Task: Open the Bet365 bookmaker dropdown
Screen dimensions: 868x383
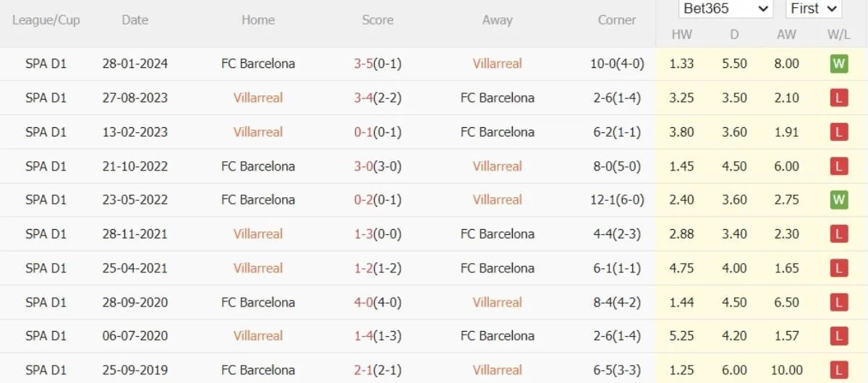Action: [x=726, y=9]
